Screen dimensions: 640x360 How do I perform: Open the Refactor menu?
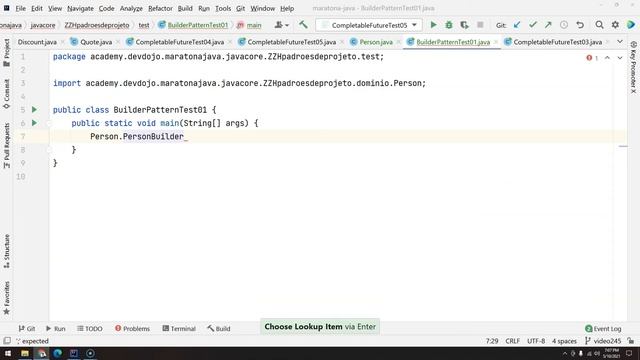(160, 8)
